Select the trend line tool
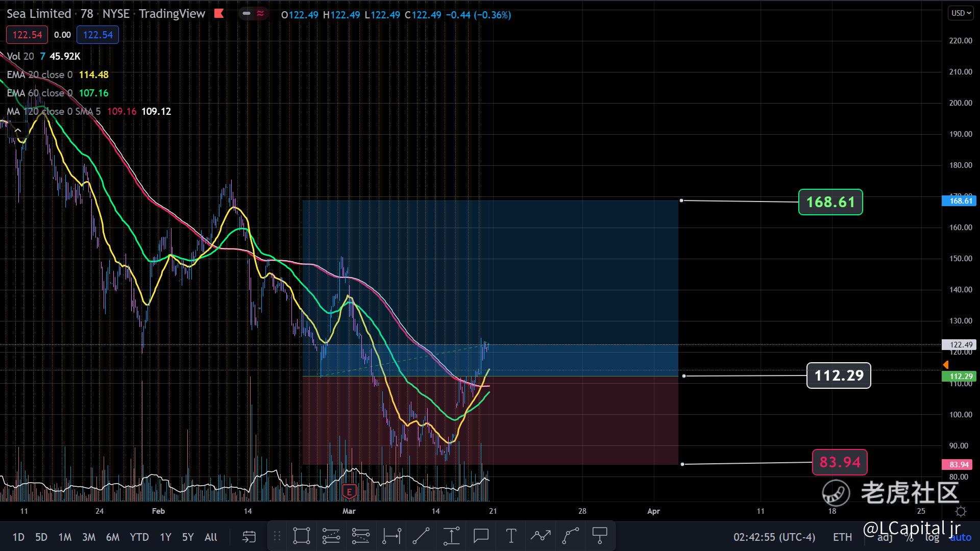980x551 pixels. click(x=421, y=536)
